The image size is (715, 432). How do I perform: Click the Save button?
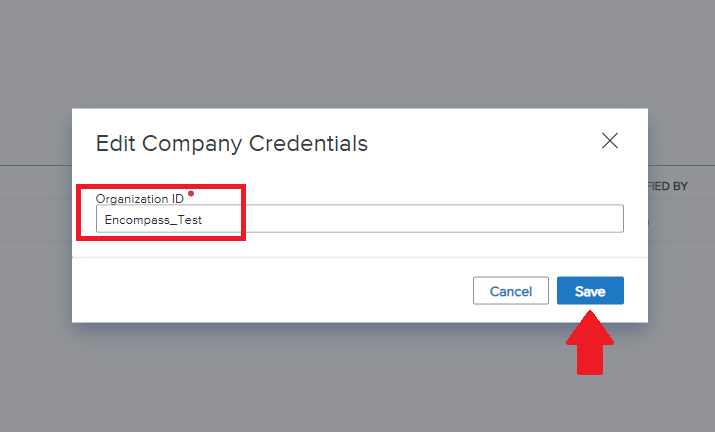(x=590, y=291)
